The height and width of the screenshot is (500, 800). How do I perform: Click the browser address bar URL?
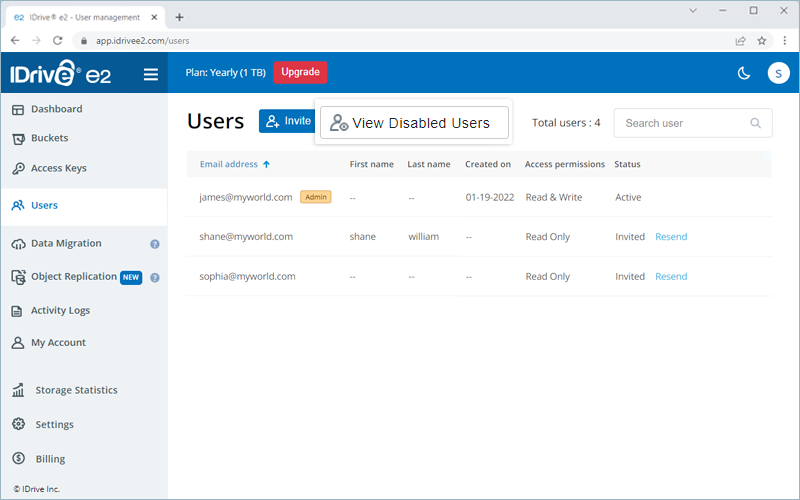(142, 41)
